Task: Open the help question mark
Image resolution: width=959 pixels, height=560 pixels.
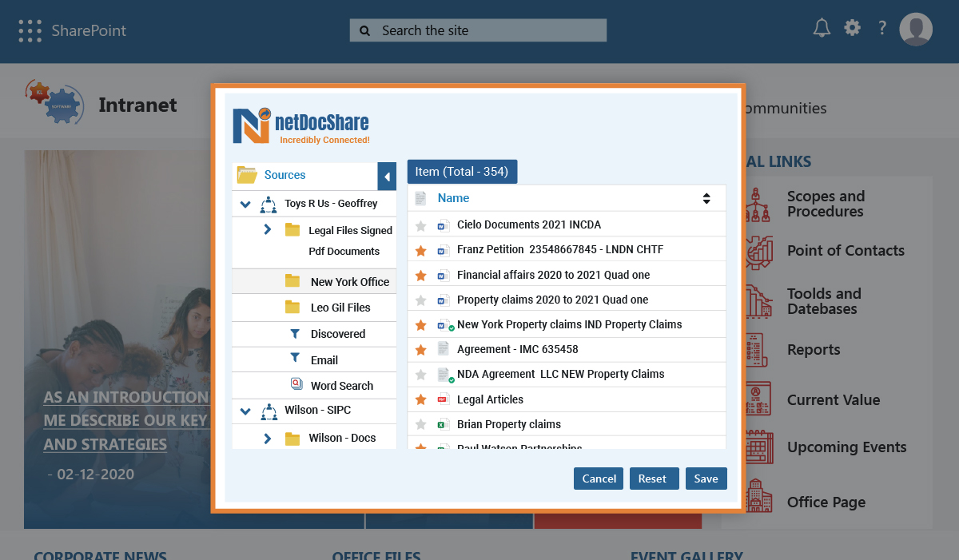Action: tap(882, 28)
